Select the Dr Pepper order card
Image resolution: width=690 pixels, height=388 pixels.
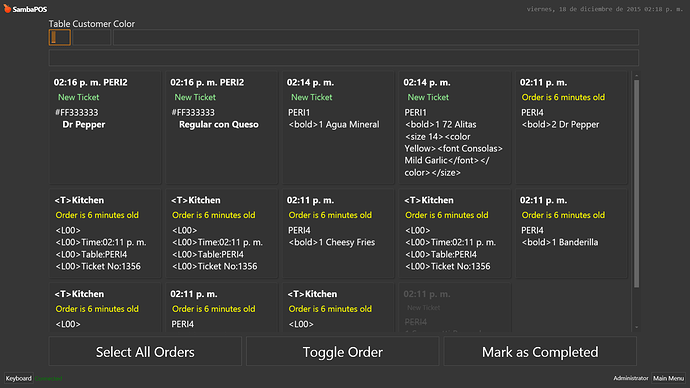point(105,128)
